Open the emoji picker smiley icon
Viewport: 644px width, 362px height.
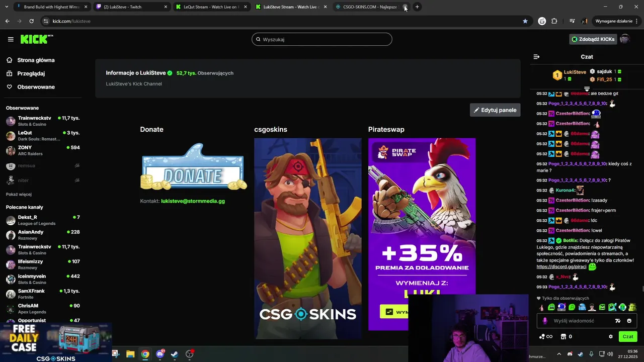tap(629, 321)
